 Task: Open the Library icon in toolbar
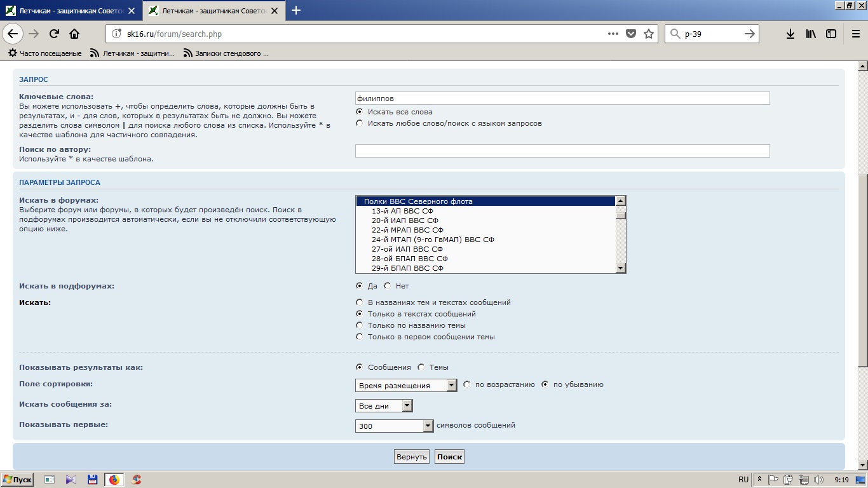(x=811, y=34)
